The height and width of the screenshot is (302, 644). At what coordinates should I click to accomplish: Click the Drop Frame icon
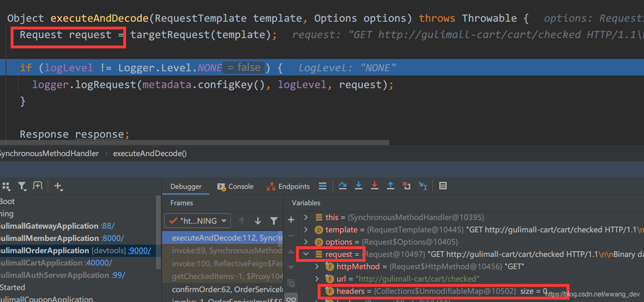pyautogui.click(x=406, y=186)
